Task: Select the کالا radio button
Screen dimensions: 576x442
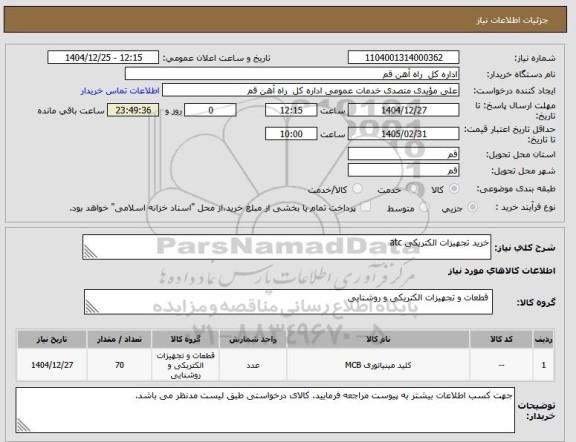Action: pyautogui.click(x=454, y=189)
